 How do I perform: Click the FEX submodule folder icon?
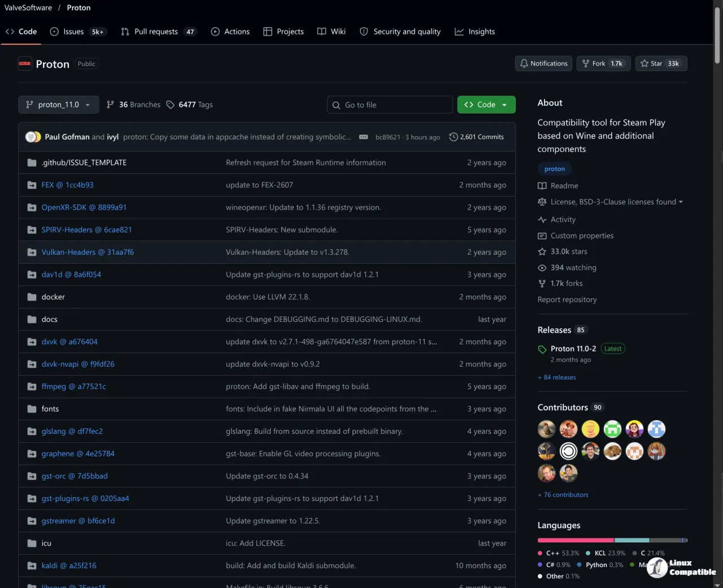click(32, 185)
